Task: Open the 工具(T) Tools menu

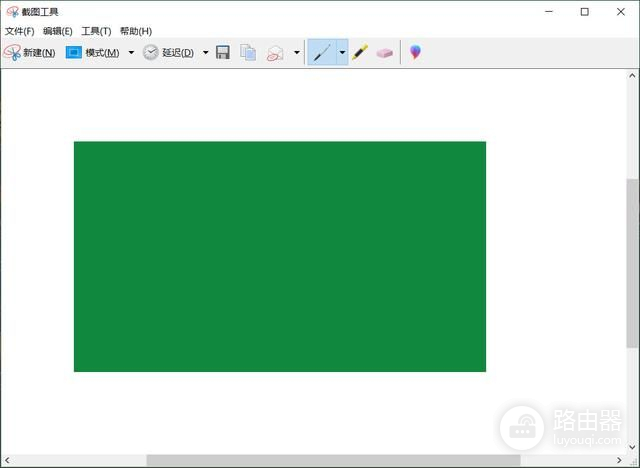Action: [x=96, y=31]
